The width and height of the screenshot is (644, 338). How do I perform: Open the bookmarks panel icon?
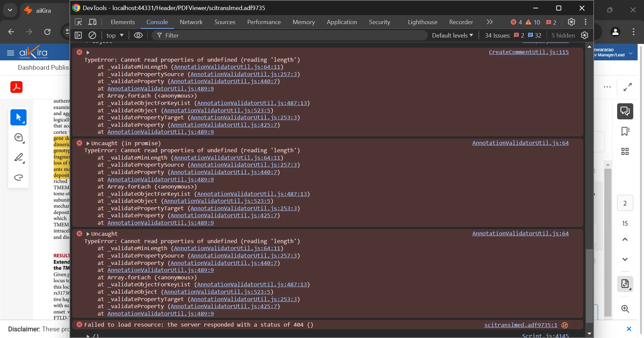click(x=625, y=131)
